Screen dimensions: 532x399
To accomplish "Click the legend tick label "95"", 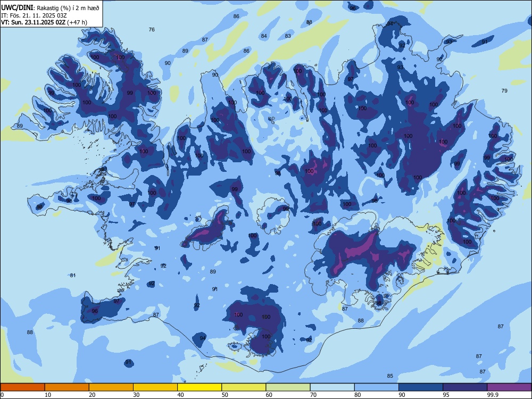I will pyautogui.click(x=446, y=395).
